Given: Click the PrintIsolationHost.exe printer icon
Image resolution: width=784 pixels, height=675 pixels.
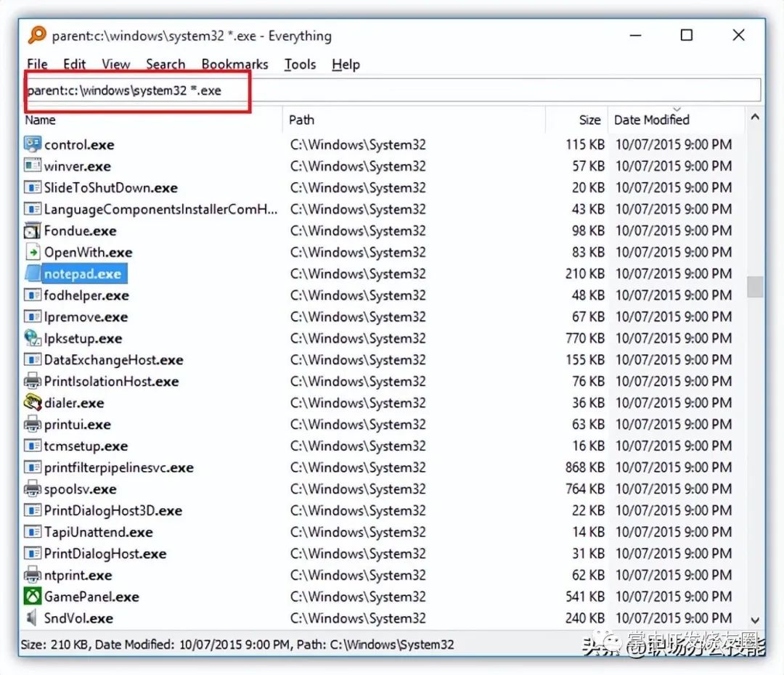Looking at the screenshot, I should coord(33,381).
